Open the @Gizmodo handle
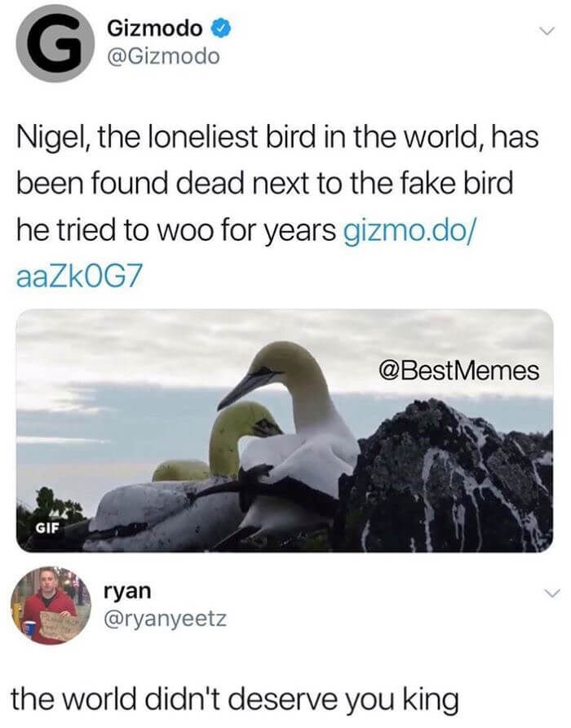Image resolution: width=571 pixels, height=728 pixels. tap(163, 57)
